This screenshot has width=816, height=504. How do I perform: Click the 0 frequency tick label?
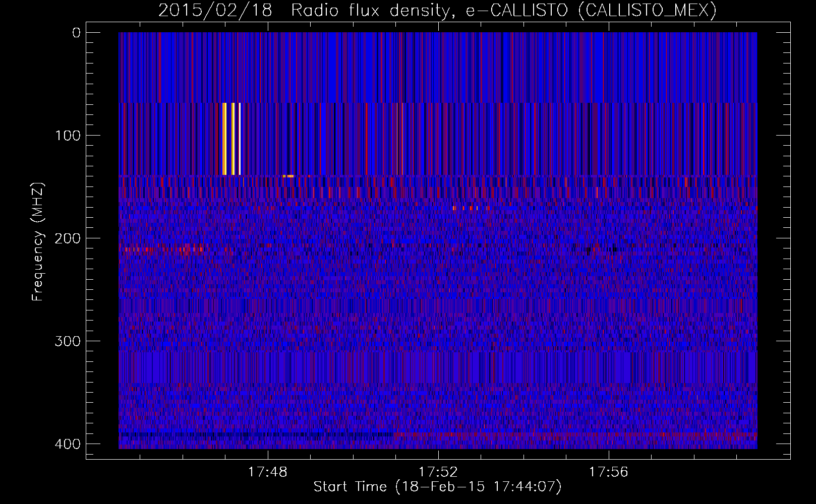77,33
